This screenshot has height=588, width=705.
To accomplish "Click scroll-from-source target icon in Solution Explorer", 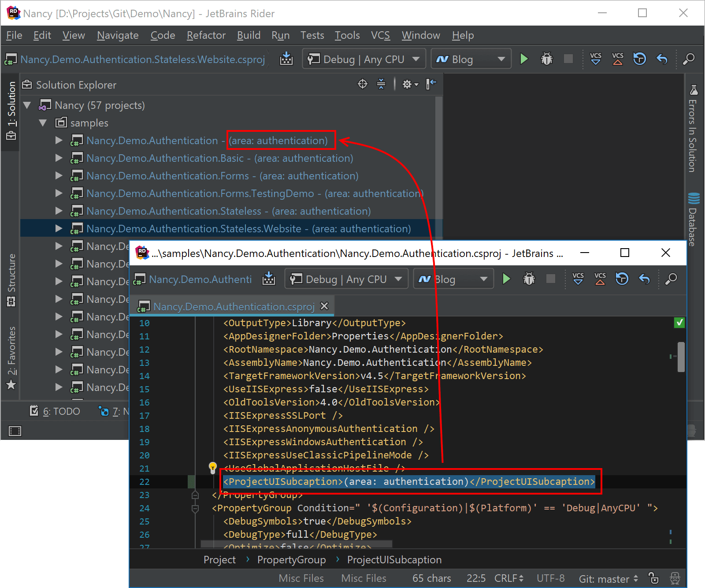I will click(363, 84).
